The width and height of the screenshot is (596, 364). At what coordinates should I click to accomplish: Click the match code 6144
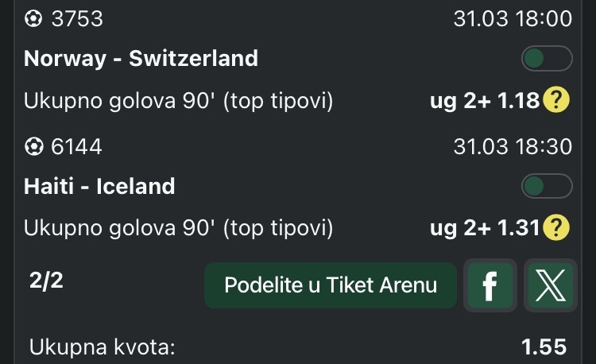coord(76,147)
